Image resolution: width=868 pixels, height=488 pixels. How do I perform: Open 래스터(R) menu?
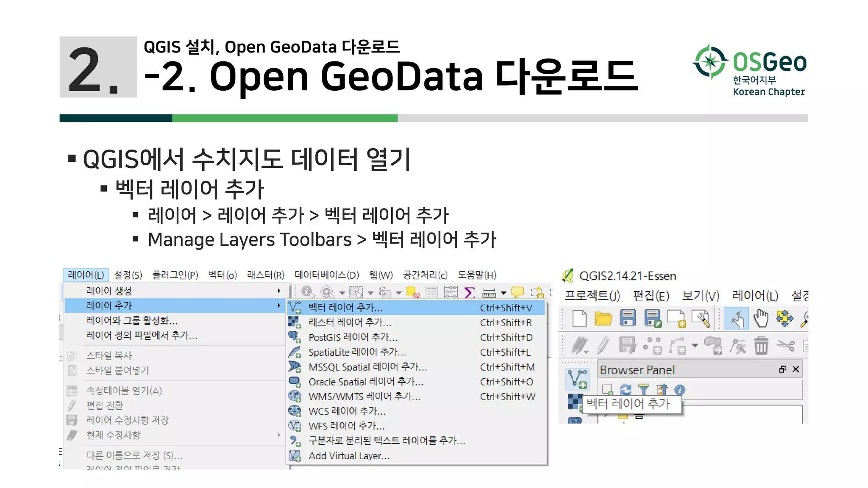(x=266, y=275)
